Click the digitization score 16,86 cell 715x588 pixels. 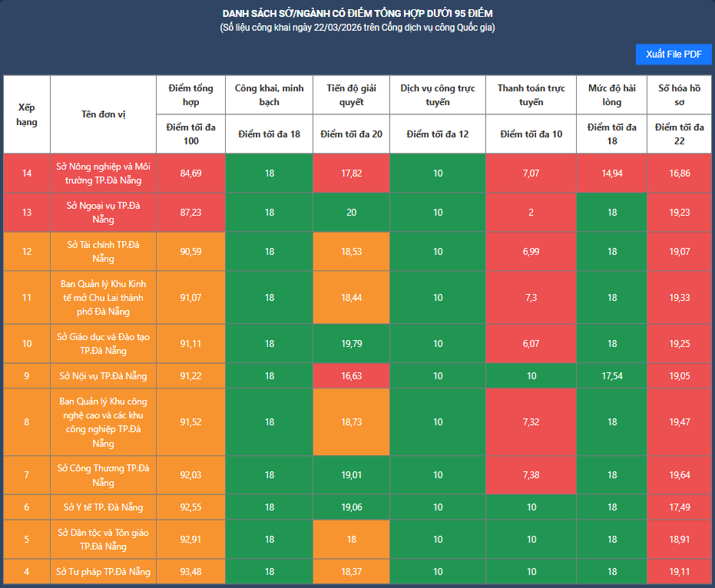coord(680,173)
